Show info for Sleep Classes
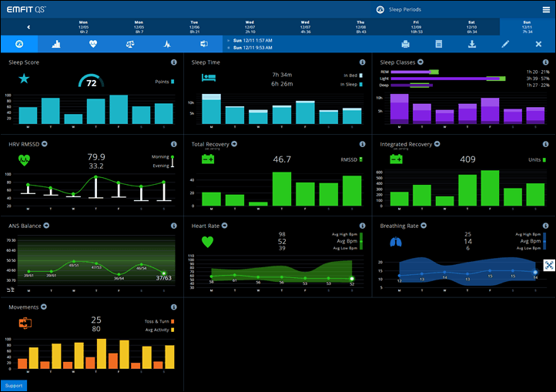The image size is (556, 392). (545, 62)
